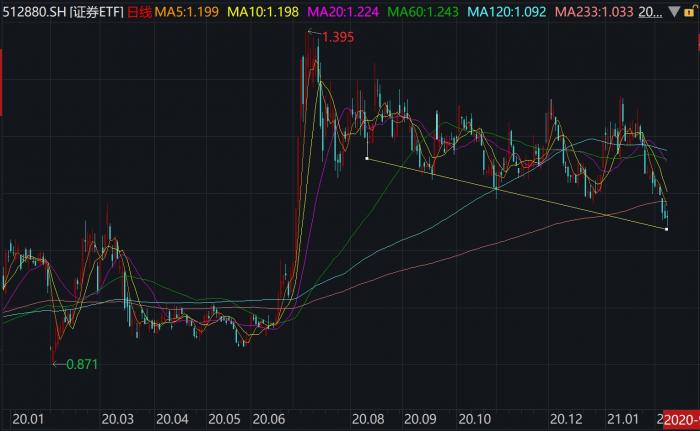Click the red highlighted 2020 date tag

[x=681, y=420]
